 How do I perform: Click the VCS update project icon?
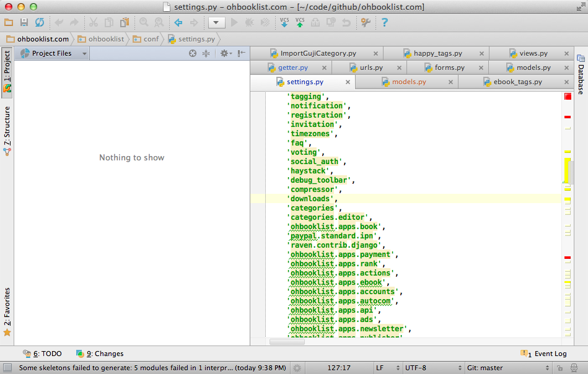point(284,22)
